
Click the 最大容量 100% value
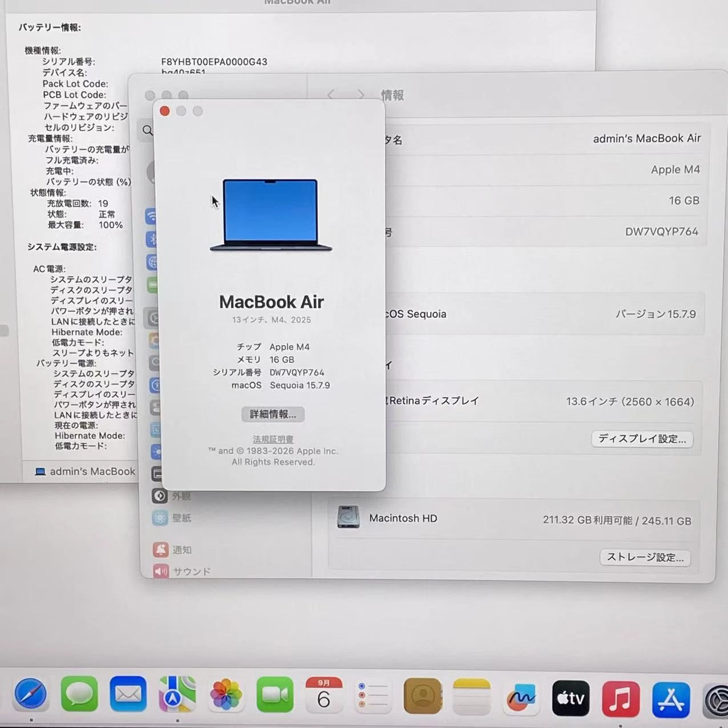pyautogui.click(x=111, y=225)
